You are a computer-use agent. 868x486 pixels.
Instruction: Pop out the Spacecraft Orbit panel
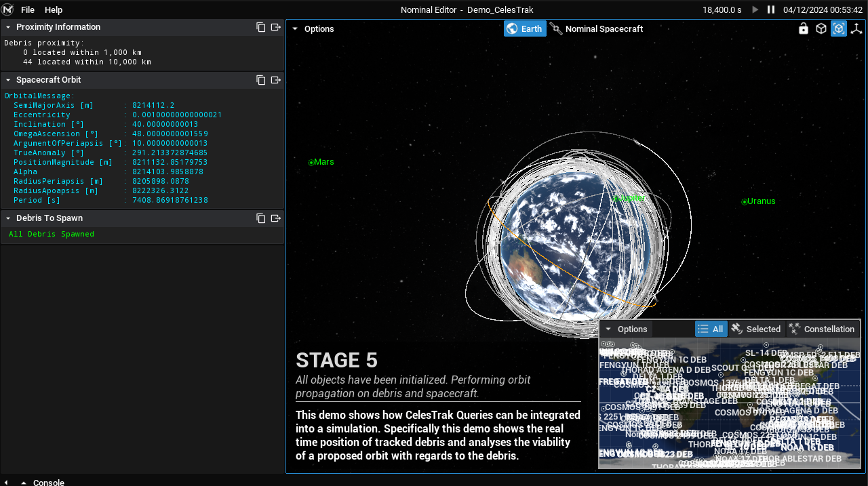tap(276, 80)
